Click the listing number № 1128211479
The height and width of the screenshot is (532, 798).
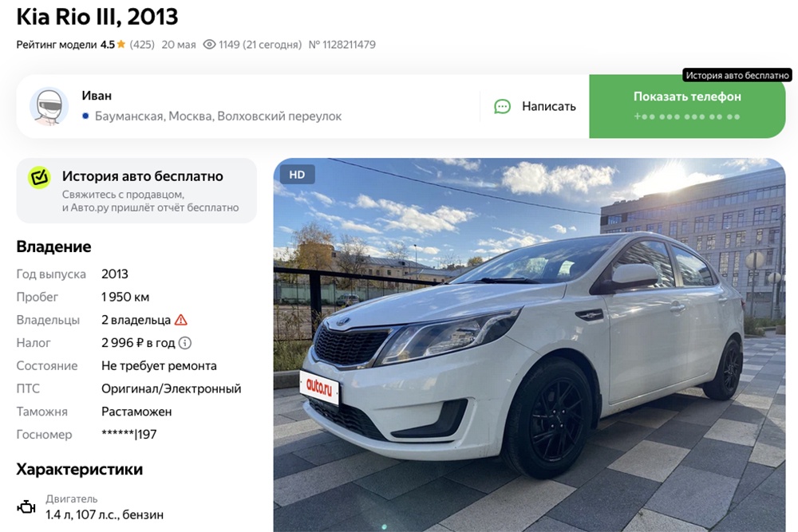point(342,44)
